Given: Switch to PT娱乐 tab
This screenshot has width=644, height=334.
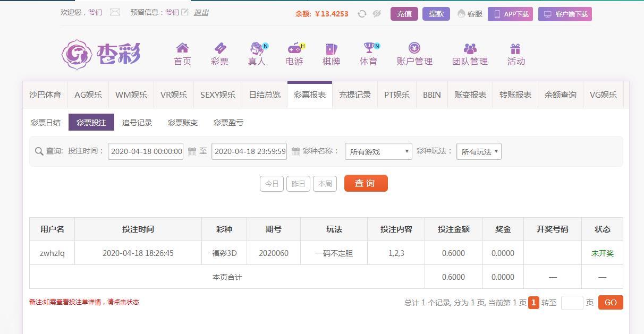Looking at the screenshot, I should tap(397, 95).
